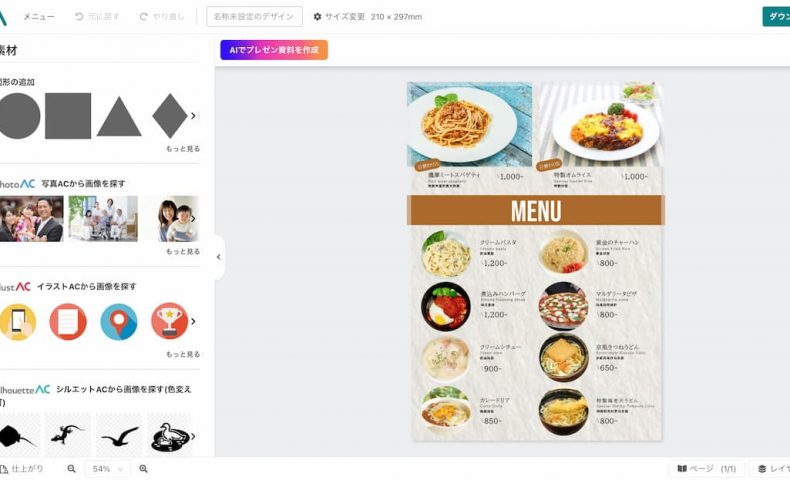
Task: Add a square shape
Action: click(x=68, y=116)
